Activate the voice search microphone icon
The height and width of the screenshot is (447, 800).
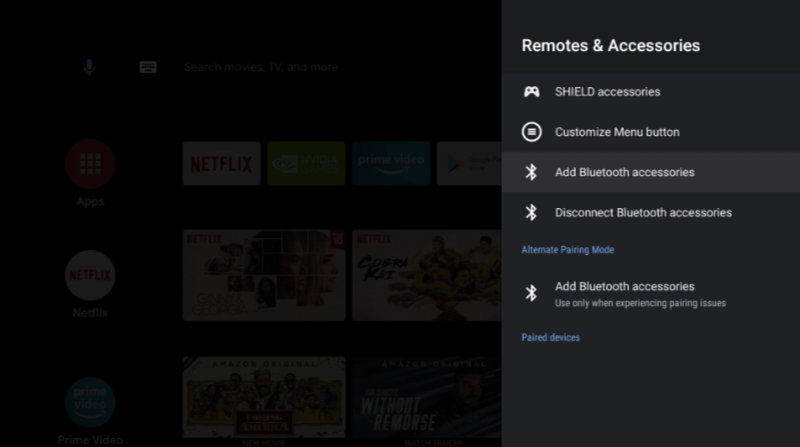click(89, 67)
